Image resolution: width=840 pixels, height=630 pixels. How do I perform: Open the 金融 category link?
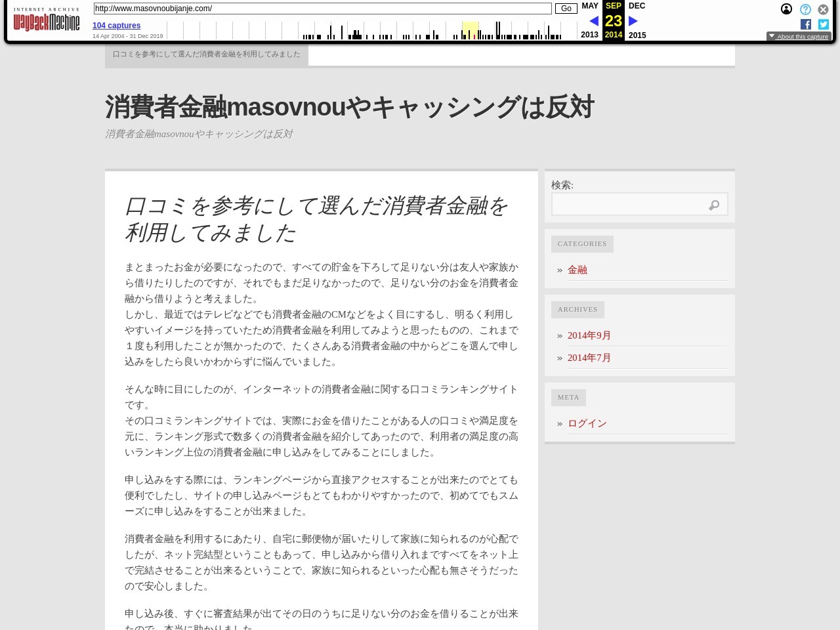tap(577, 270)
